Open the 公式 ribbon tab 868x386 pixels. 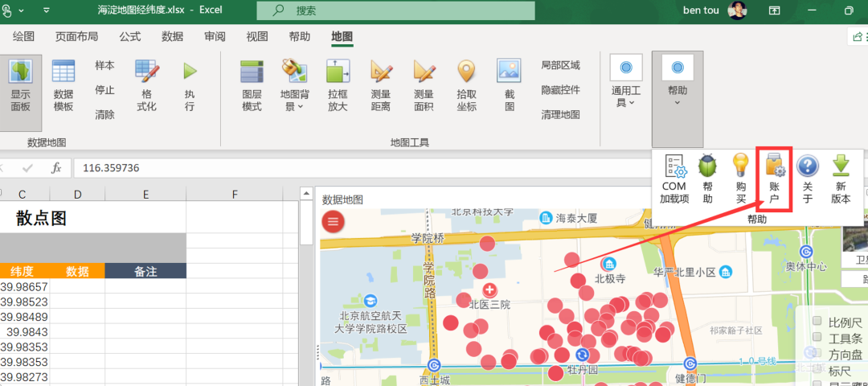tap(130, 36)
